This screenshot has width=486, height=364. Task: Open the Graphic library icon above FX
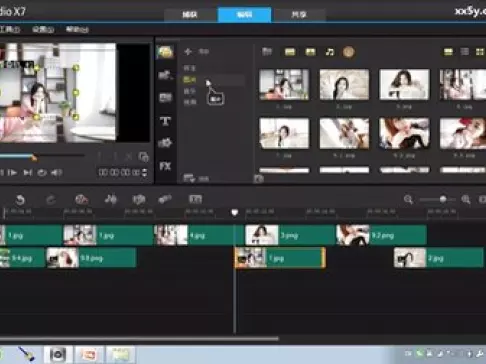[165, 143]
